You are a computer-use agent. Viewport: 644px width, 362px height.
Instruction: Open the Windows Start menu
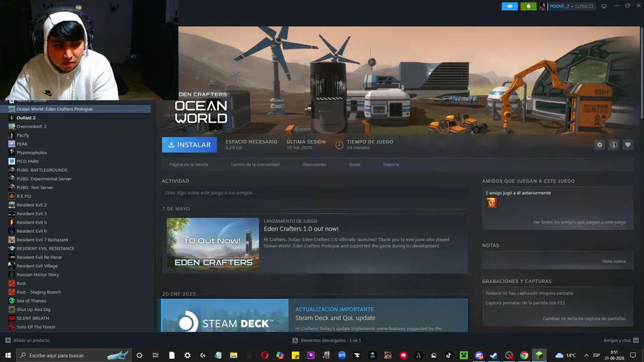(x=8, y=355)
